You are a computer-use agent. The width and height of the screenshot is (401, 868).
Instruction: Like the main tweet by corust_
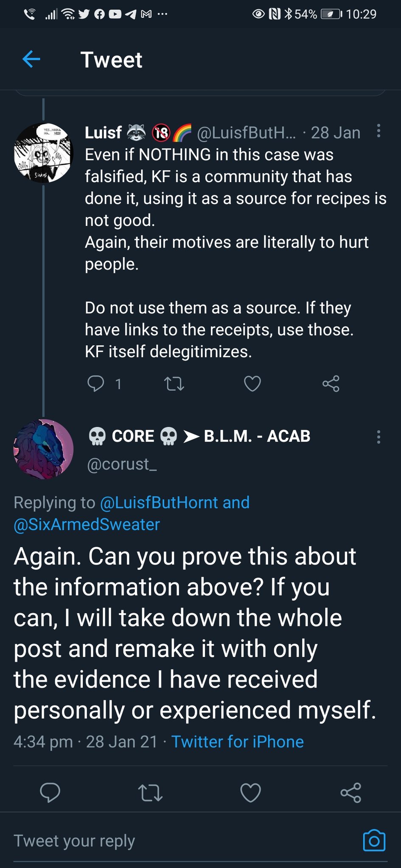[x=251, y=793]
